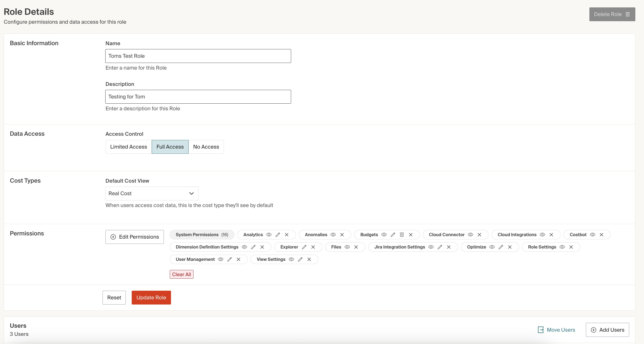The image size is (644, 344).
Task: Remove the Costbot permission with X
Action: pyautogui.click(x=601, y=235)
